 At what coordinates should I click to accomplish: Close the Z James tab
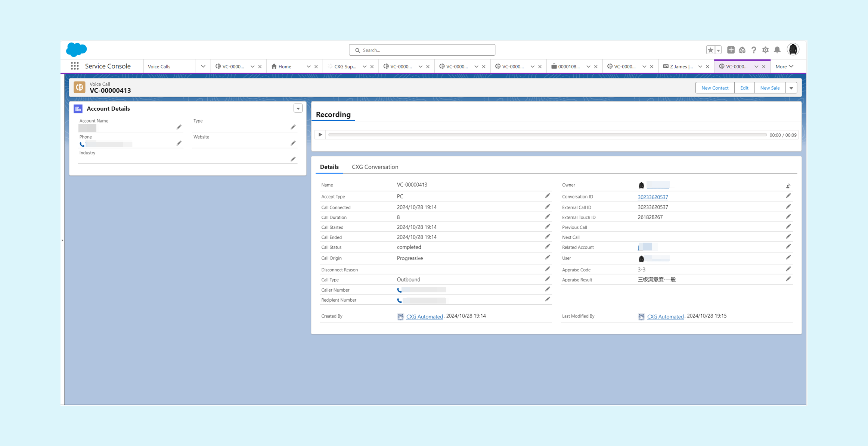[x=707, y=67]
